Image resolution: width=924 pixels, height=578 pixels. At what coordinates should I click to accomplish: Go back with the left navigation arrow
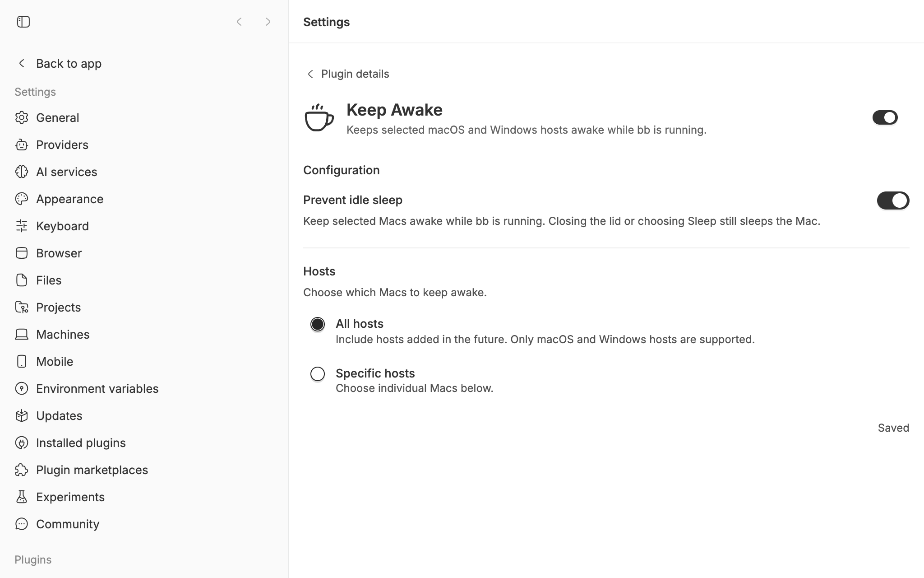(x=239, y=22)
